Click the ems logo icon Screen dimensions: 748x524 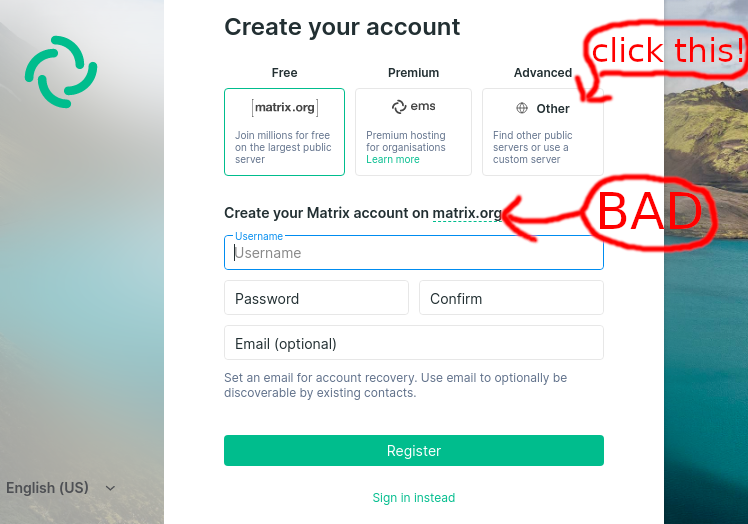399,107
